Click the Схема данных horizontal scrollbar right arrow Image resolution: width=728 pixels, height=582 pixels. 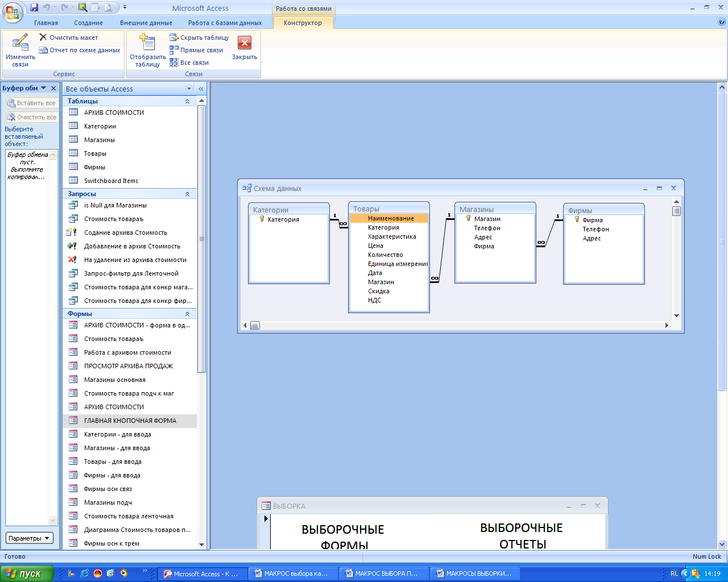(x=667, y=326)
